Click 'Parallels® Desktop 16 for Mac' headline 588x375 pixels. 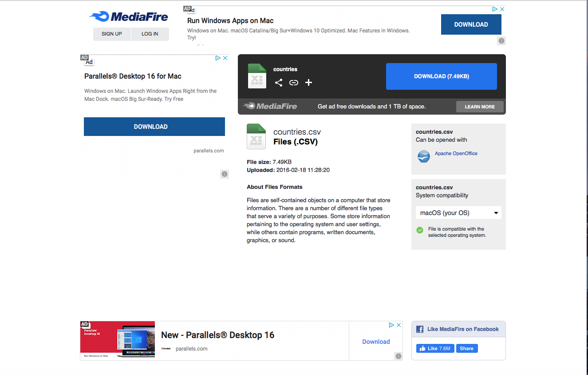tap(133, 76)
